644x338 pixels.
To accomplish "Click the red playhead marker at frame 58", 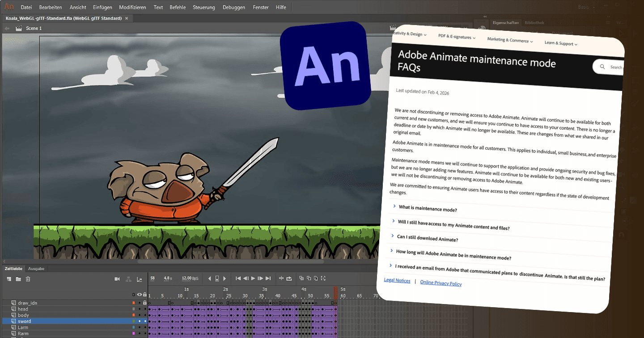I will (335, 293).
